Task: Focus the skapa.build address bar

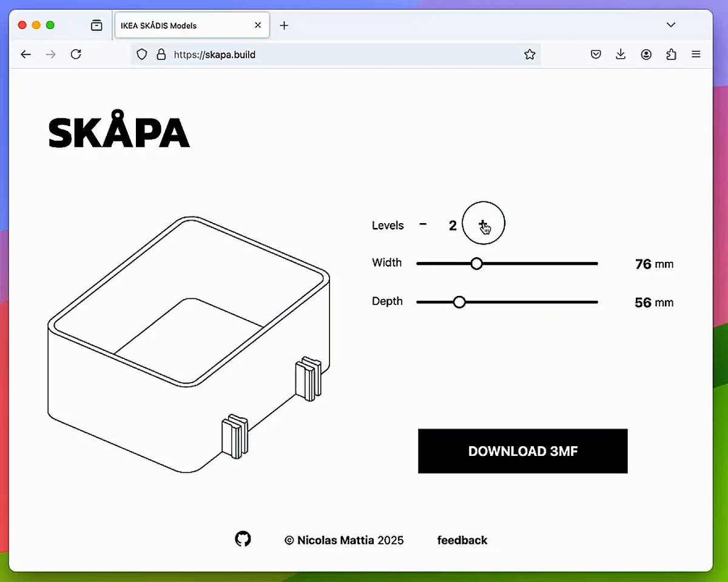Action: [x=335, y=55]
